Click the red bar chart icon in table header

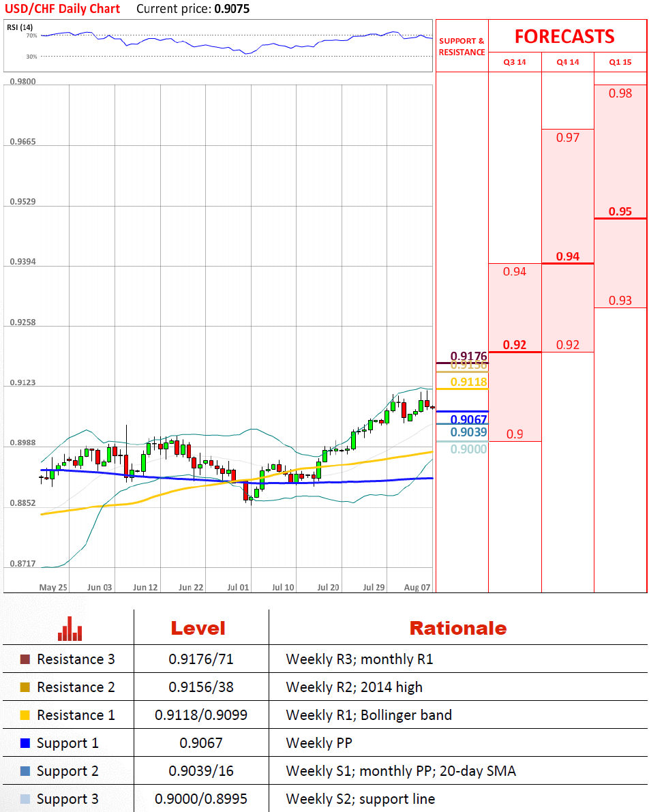(x=70, y=629)
